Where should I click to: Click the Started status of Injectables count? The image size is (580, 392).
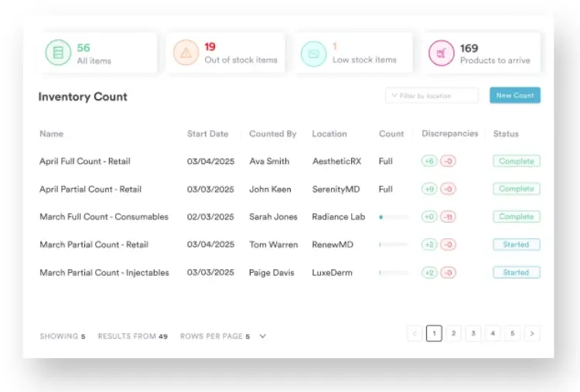(x=517, y=272)
